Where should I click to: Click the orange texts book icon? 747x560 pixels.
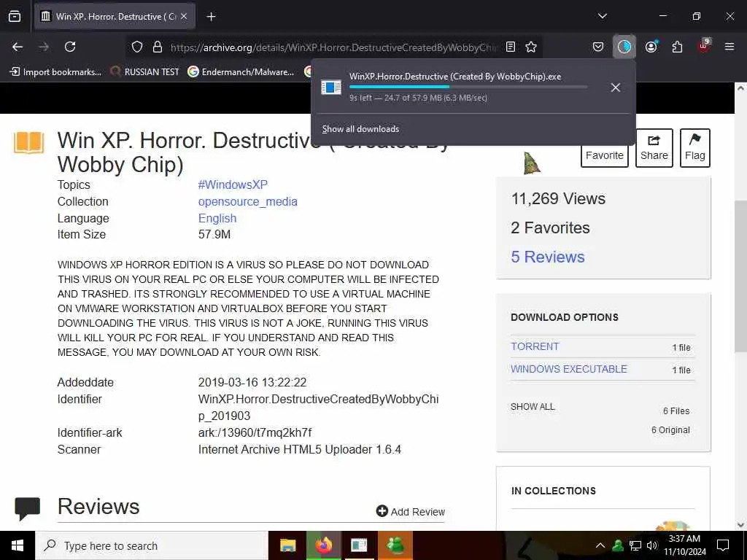pos(29,143)
